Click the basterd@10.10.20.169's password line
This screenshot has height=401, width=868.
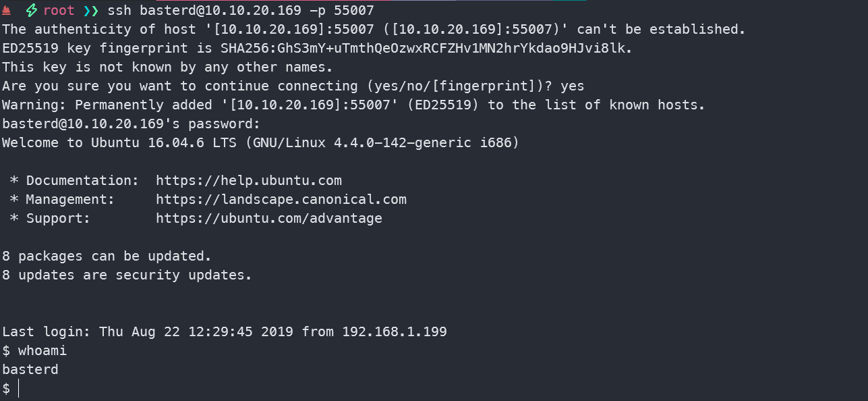point(131,124)
